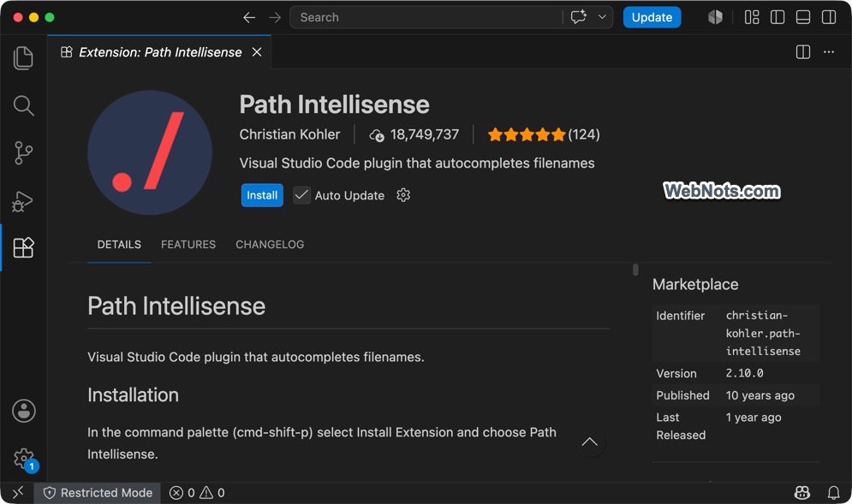Open the Accounts menu icon
This screenshot has height=504, width=852.
tap(24, 411)
